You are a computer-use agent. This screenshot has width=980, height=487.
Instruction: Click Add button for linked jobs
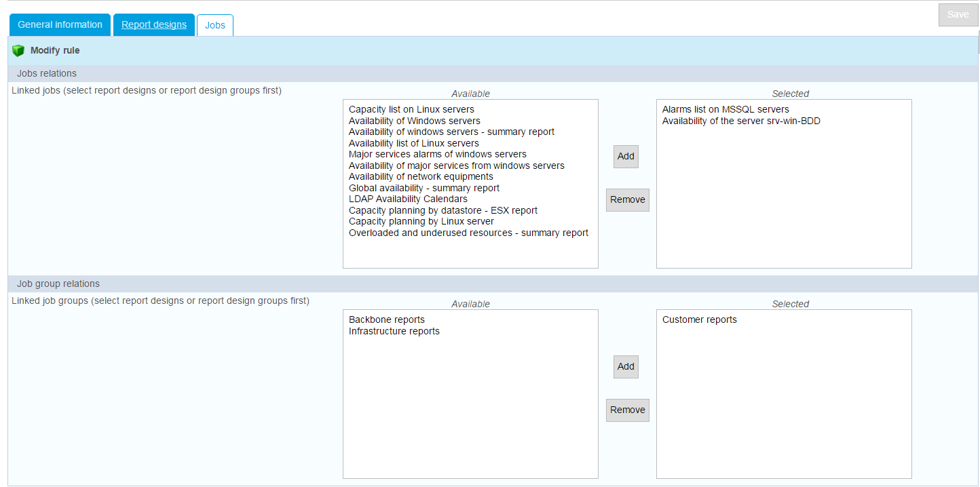(x=626, y=157)
